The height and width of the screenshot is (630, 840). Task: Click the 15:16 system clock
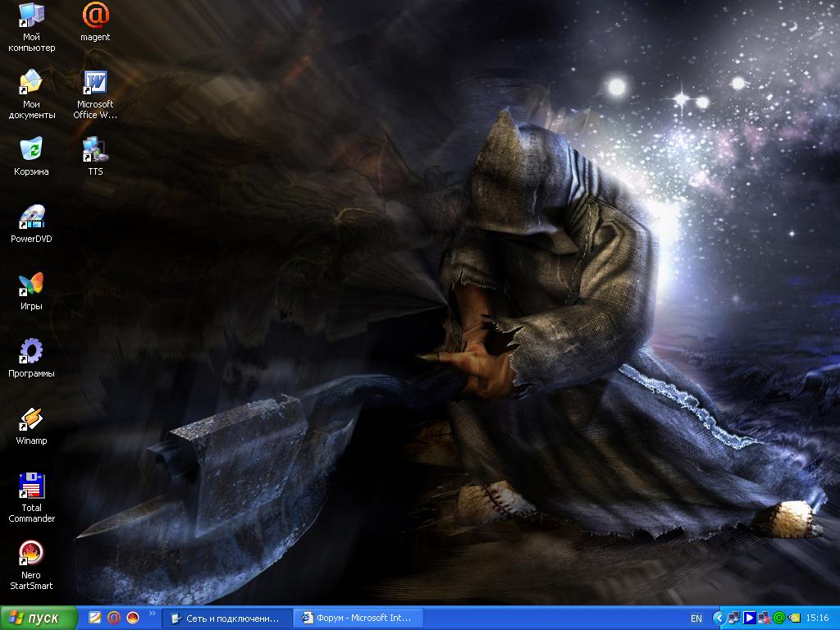817,619
